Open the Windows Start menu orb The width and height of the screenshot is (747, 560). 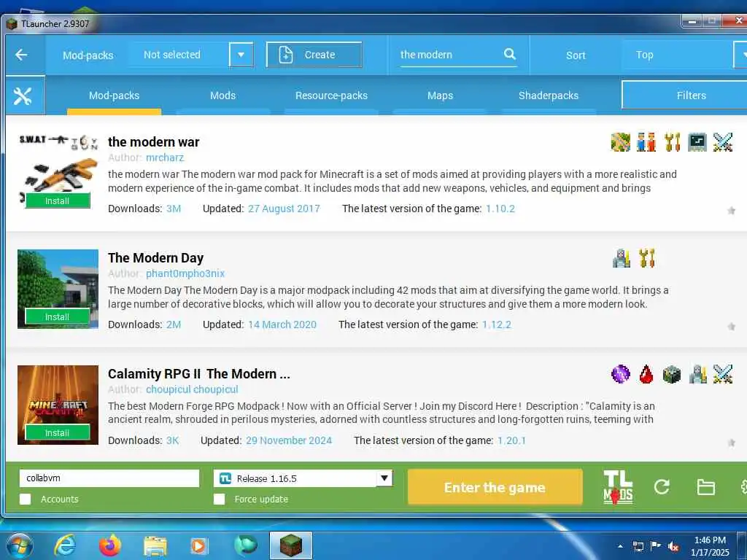(x=19, y=545)
